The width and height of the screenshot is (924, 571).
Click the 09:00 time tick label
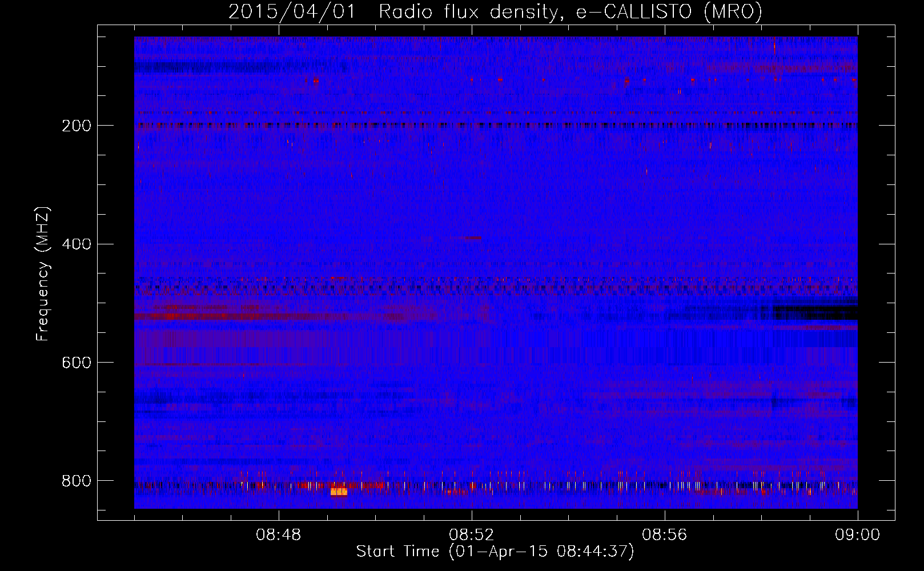857,535
